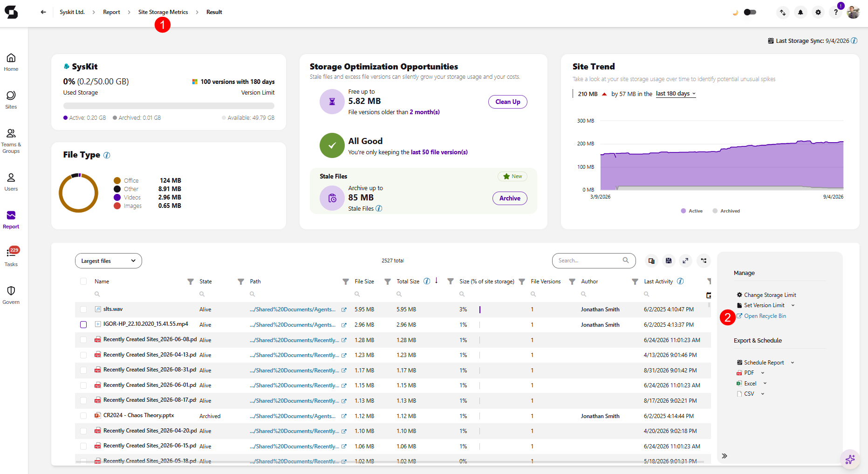Click the Syskit logo in top-left corner

(11, 12)
